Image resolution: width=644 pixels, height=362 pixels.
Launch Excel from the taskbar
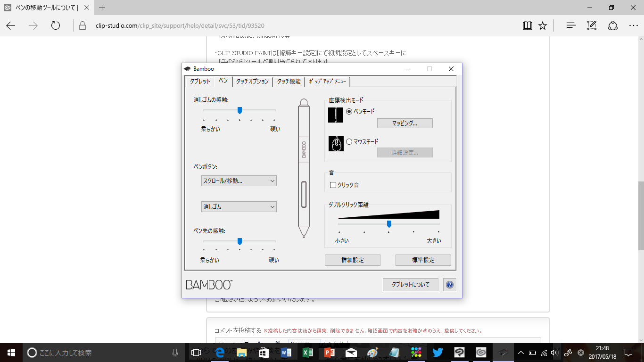pyautogui.click(x=308, y=353)
